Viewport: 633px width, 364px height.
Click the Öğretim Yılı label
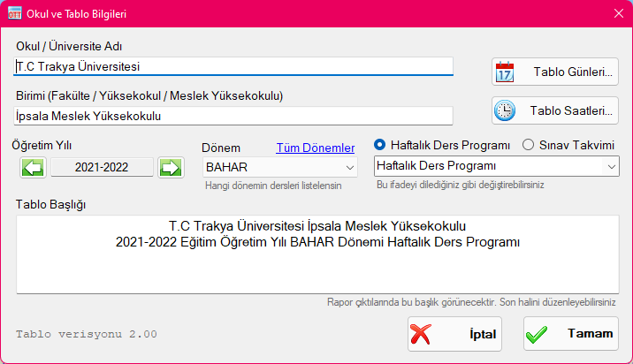[x=42, y=145]
